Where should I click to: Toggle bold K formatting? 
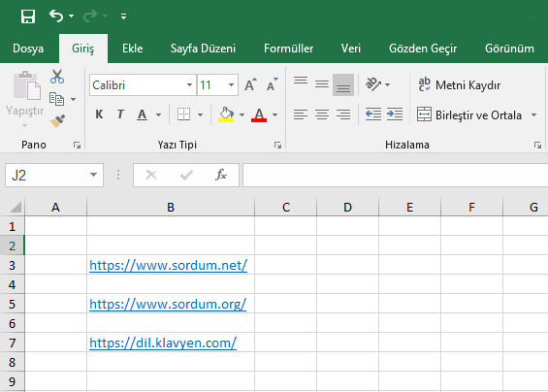click(x=99, y=114)
